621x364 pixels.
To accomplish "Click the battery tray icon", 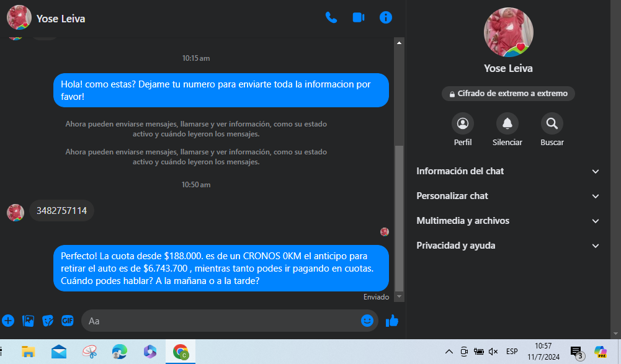I will coord(478,352).
